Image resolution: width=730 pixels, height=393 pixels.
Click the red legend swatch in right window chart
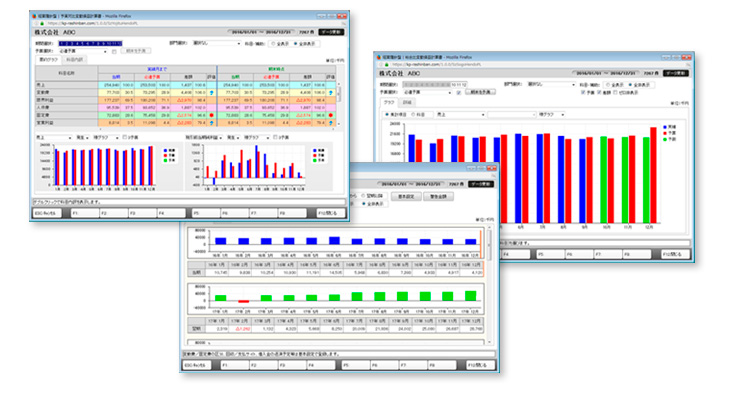pos(665,133)
